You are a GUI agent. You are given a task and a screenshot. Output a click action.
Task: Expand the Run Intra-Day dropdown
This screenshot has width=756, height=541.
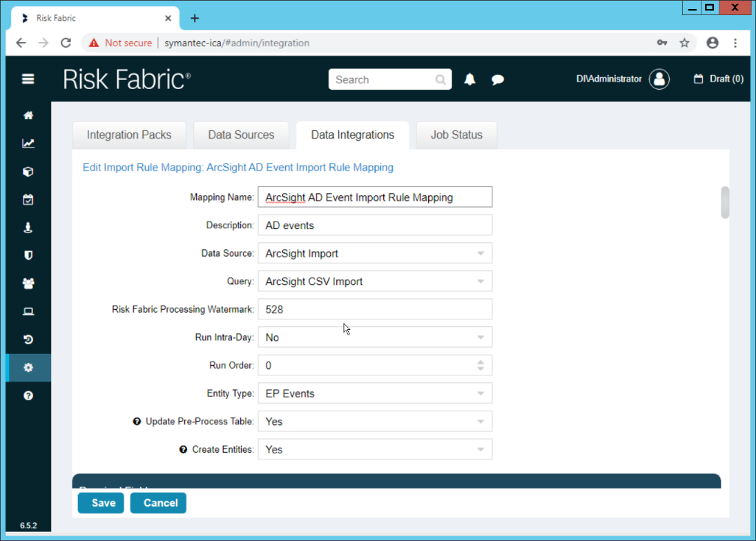click(x=375, y=337)
